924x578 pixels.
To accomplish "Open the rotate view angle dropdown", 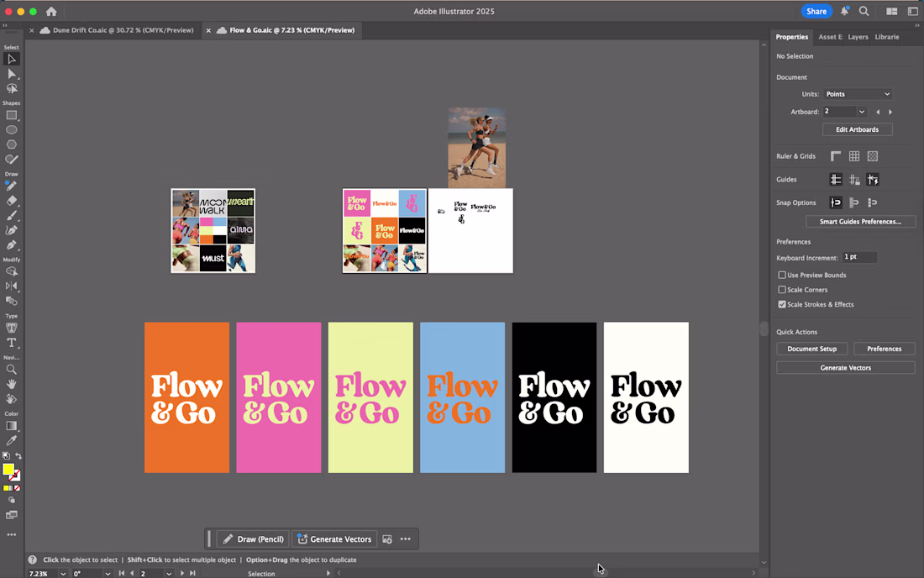I will pyautogui.click(x=108, y=573).
